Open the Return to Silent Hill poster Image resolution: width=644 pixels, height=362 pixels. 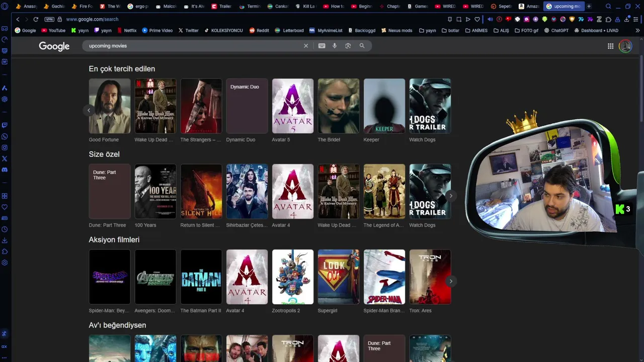coord(201,192)
